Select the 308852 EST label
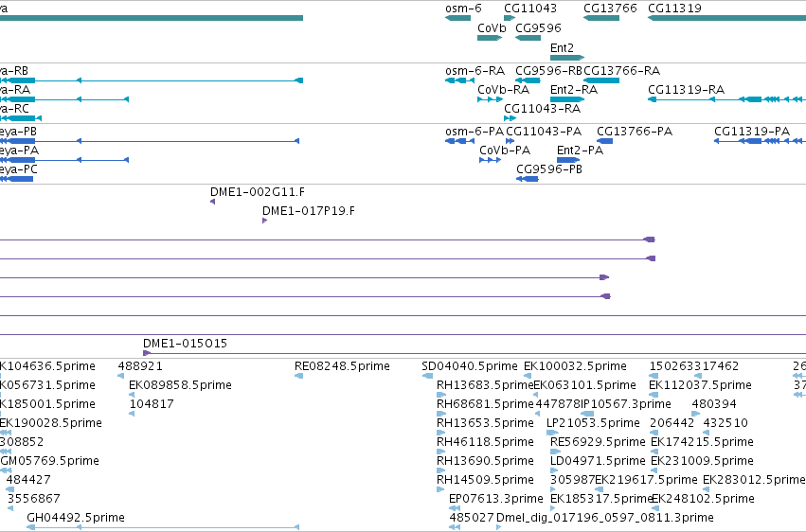This screenshot has height=532, width=806. coord(22,442)
